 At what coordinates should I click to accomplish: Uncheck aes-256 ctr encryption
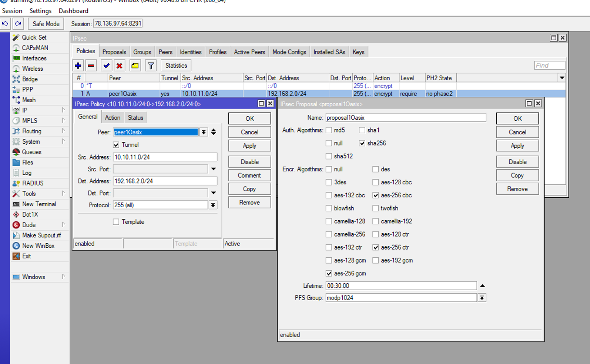(x=376, y=247)
